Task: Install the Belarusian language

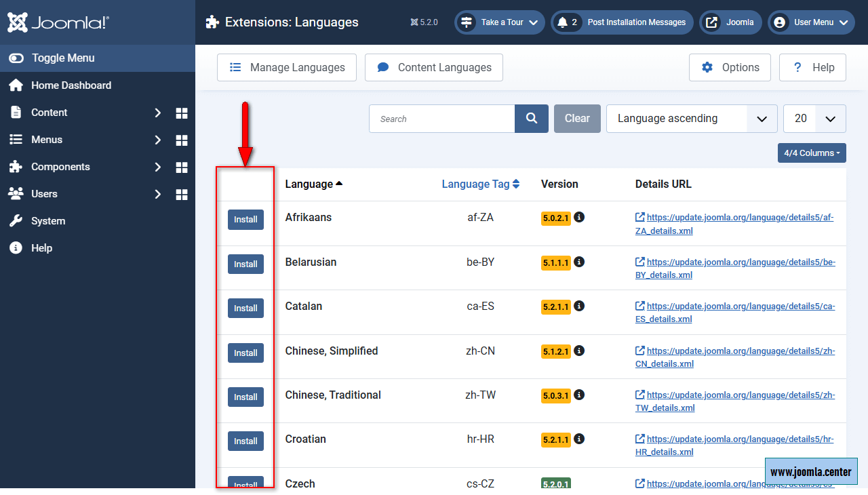Action: click(x=245, y=264)
